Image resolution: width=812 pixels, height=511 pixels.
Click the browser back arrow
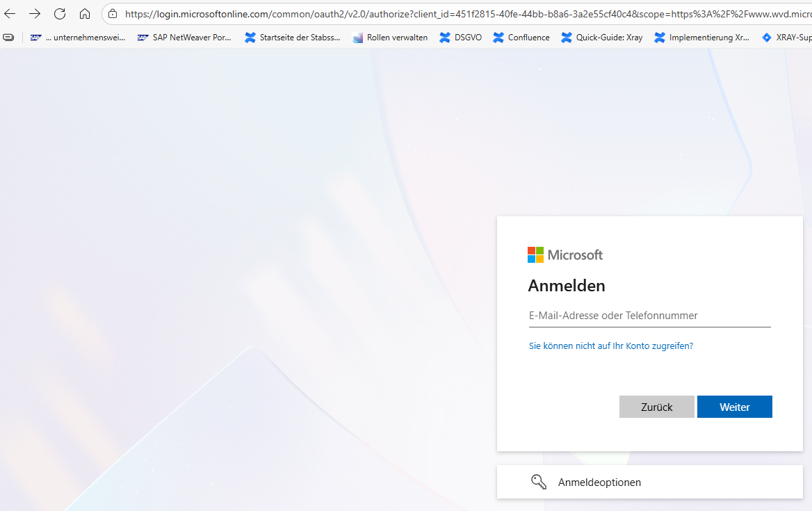point(10,14)
